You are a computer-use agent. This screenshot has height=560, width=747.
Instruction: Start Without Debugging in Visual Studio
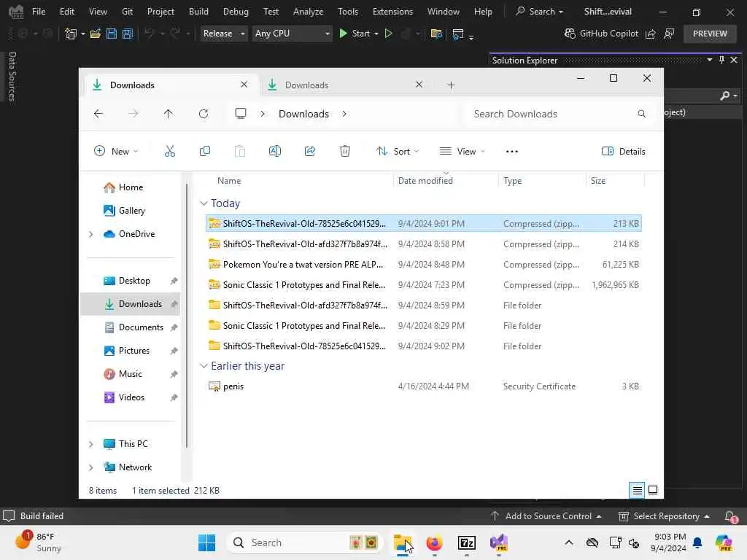coord(389,34)
